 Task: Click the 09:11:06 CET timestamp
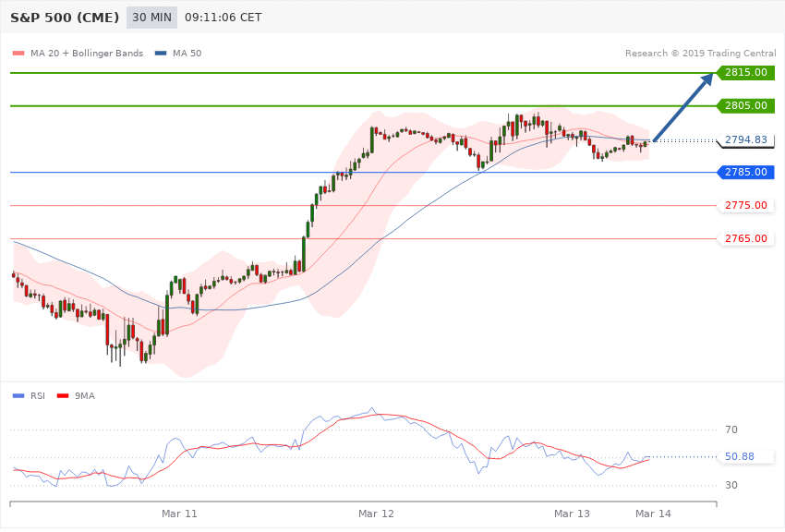coord(223,18)
